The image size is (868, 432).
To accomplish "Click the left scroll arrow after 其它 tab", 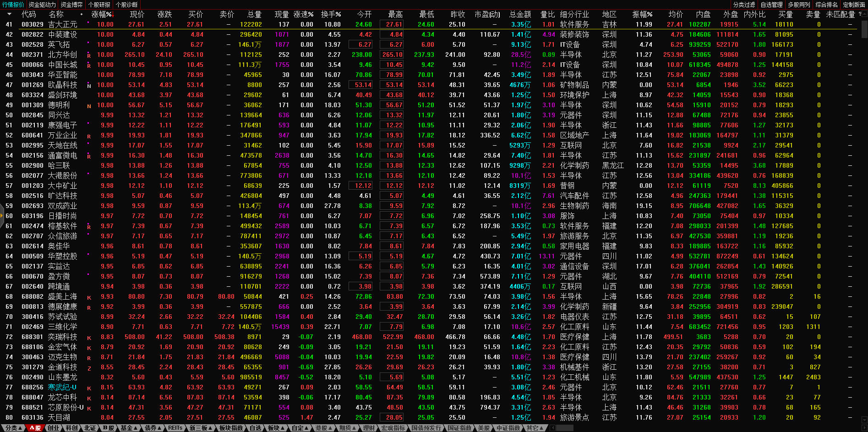I will click(552, 428).
